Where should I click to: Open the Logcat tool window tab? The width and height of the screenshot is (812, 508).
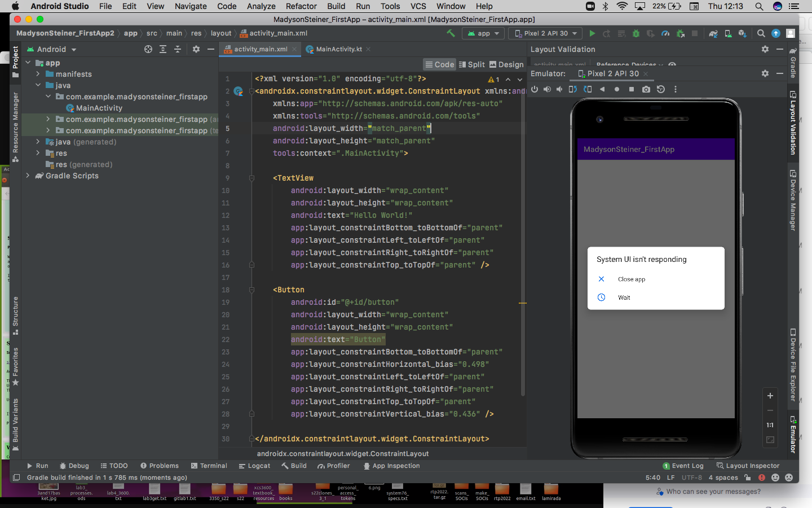point(254,466)
